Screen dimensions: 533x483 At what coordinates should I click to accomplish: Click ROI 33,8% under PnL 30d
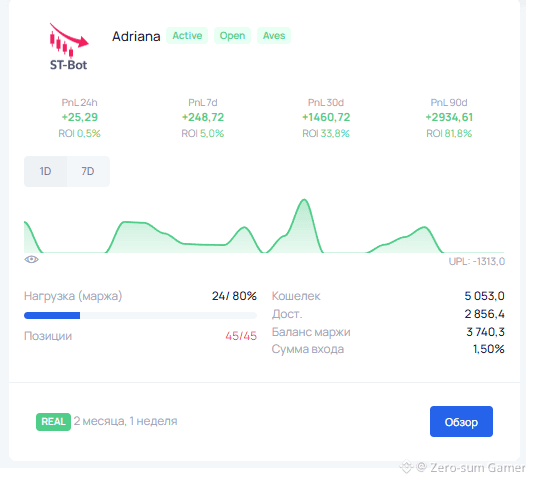coord(326,134)
